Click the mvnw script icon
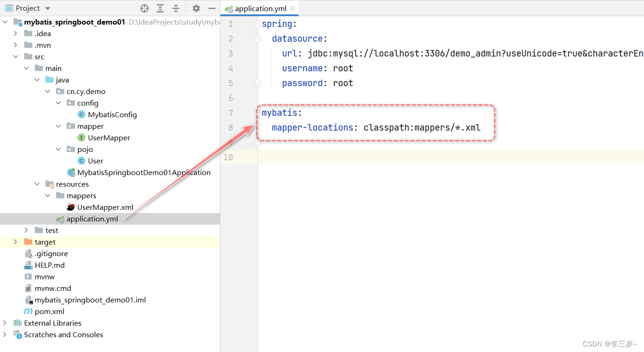Viewport: 644px width, 352px height. pos(28,277)
